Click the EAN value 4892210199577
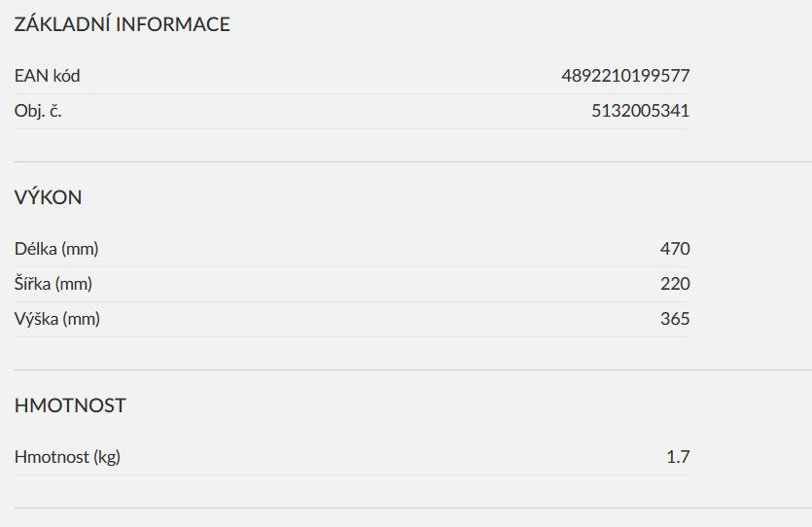The width and height of the screenshot is (812, 527). (625, 76)
